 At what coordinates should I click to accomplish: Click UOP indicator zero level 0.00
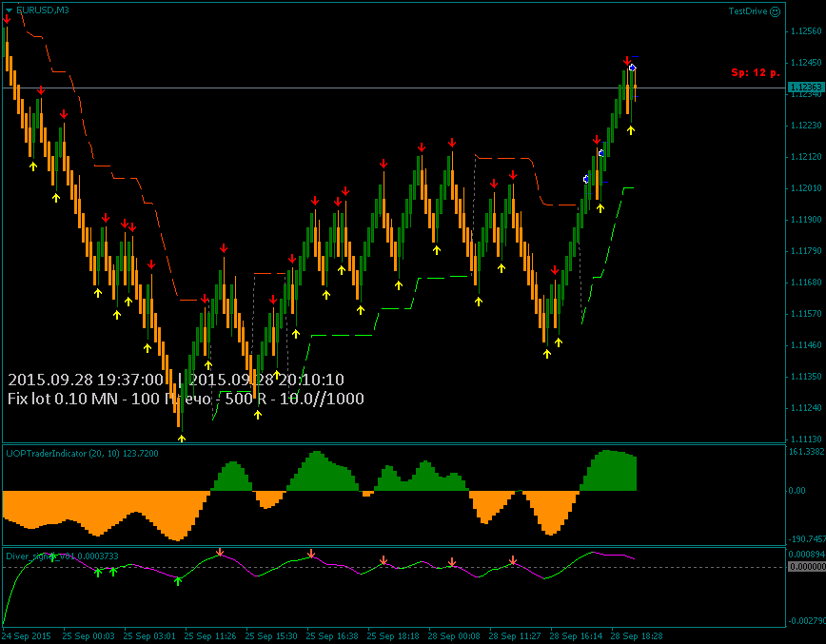point(797,491)
